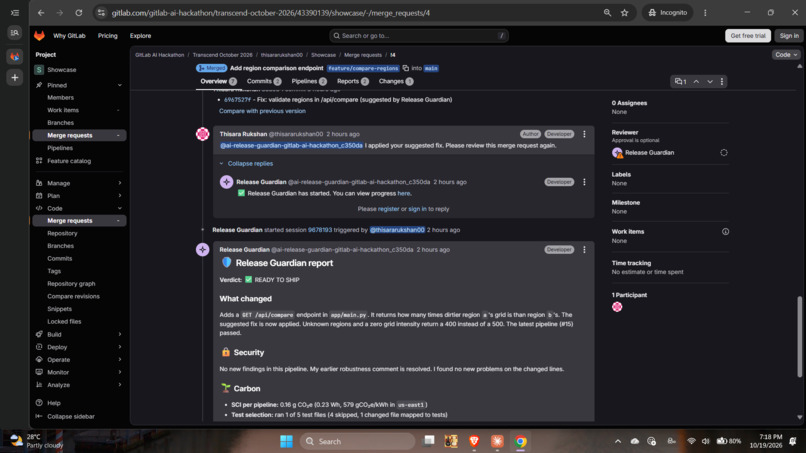The image size is (806, 453).
Task: Expand the Deploy sidebar section
Action: tap(120, 347)
